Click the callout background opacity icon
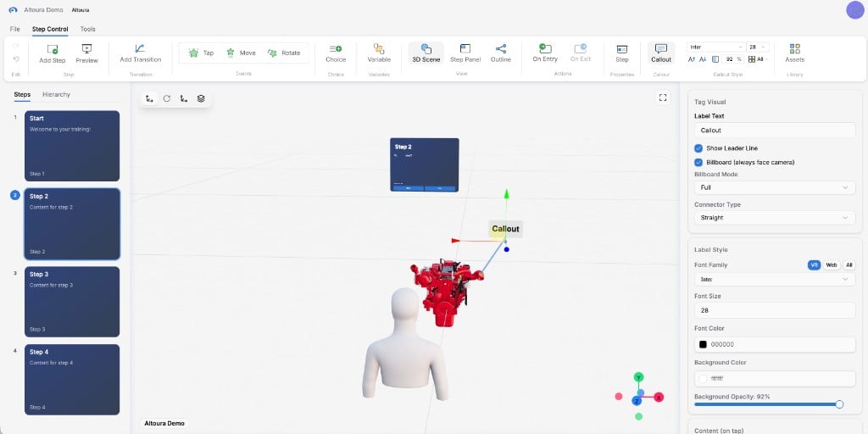Viewport: 868px width, 434px height. click(715, 59)
